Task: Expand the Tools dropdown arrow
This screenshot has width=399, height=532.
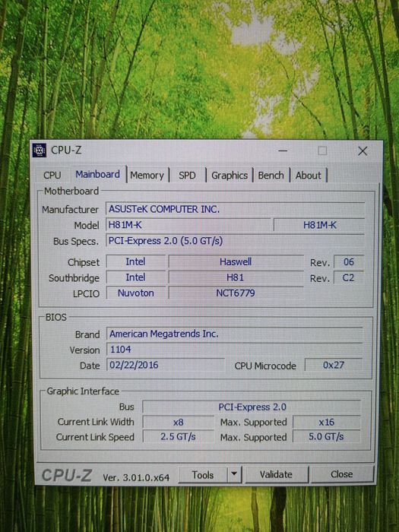Action: click(234, 474)
